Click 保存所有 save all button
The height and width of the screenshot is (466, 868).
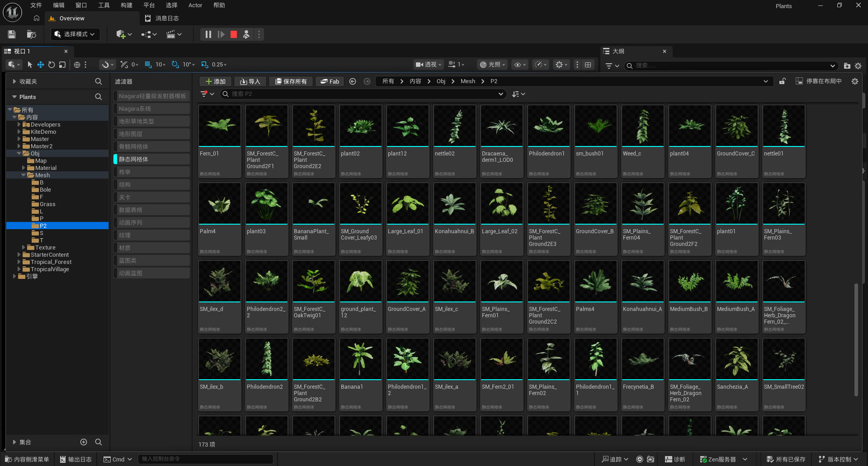coord(291,81)
